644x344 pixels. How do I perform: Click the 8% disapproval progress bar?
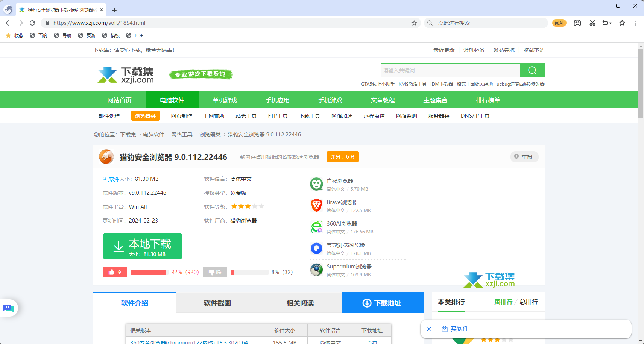coord(249,272)
